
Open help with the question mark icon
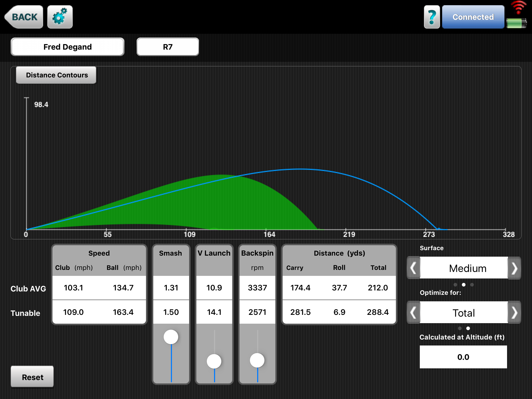click(x=432, y=17)
